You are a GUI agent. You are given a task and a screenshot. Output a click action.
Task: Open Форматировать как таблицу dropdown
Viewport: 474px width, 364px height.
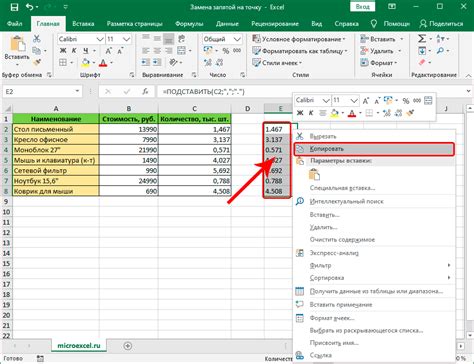[x=300, y=51]
